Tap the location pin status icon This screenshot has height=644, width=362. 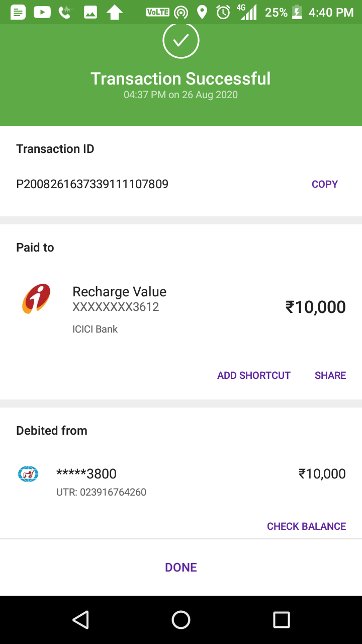coord(202,12)
